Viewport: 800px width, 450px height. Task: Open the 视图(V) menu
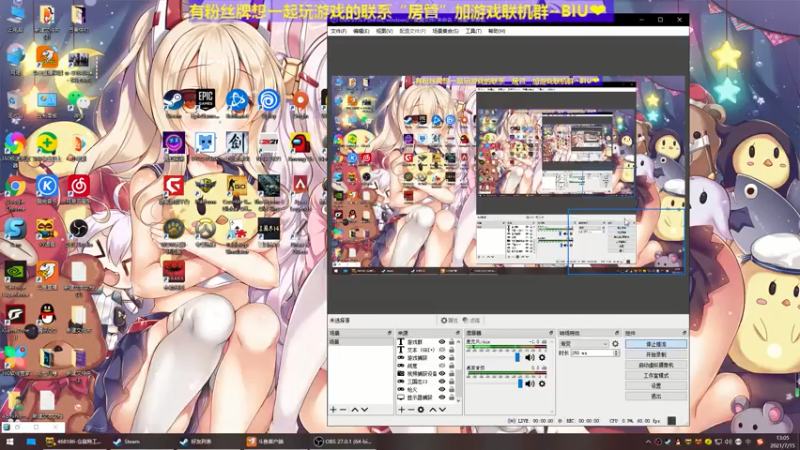[384, 31]
